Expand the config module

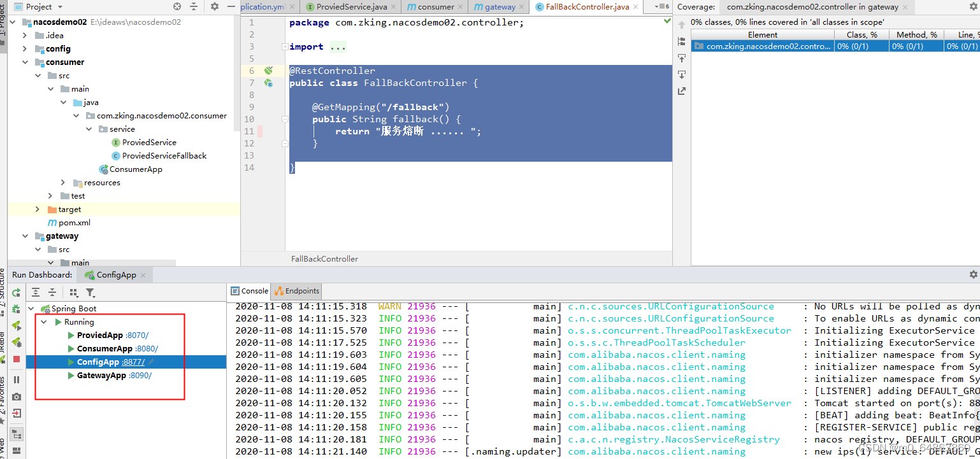coord(25,49)
